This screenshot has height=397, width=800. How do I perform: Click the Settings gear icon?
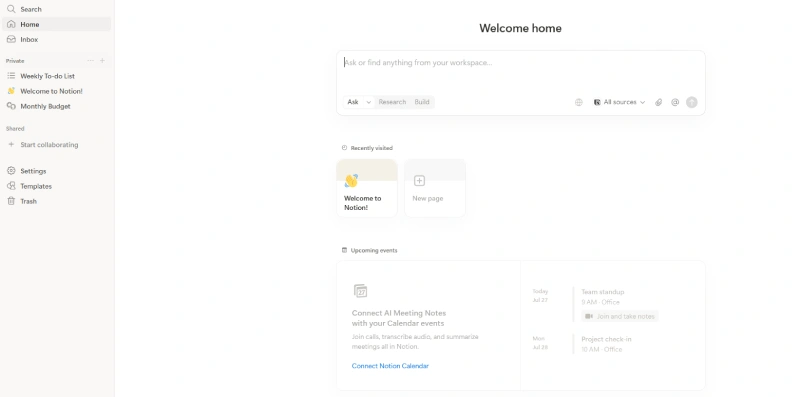[11, 170]
